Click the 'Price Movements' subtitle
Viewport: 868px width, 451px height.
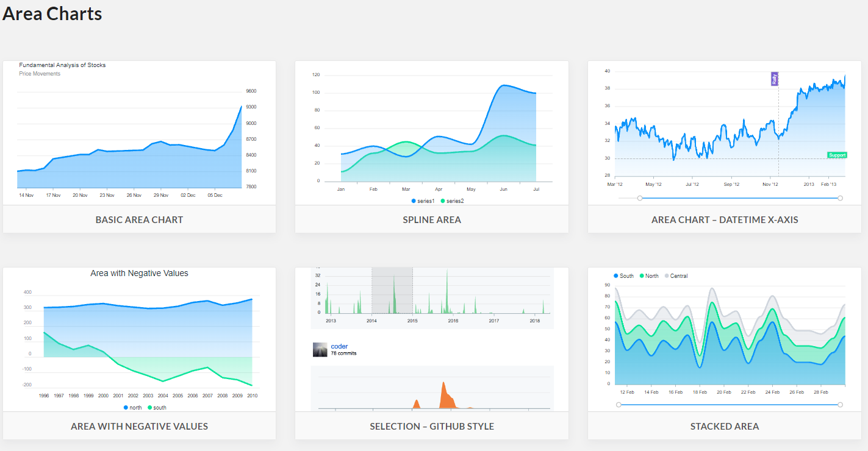point(40,74)
